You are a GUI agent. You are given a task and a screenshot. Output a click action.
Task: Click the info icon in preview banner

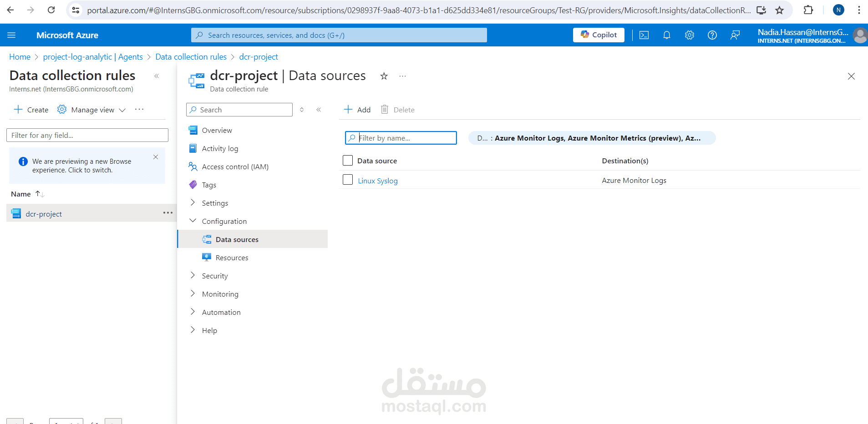(23, 162)
